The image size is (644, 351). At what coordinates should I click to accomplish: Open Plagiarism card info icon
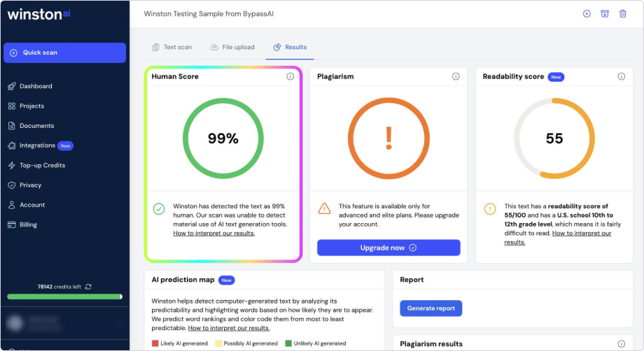(456, 77)
